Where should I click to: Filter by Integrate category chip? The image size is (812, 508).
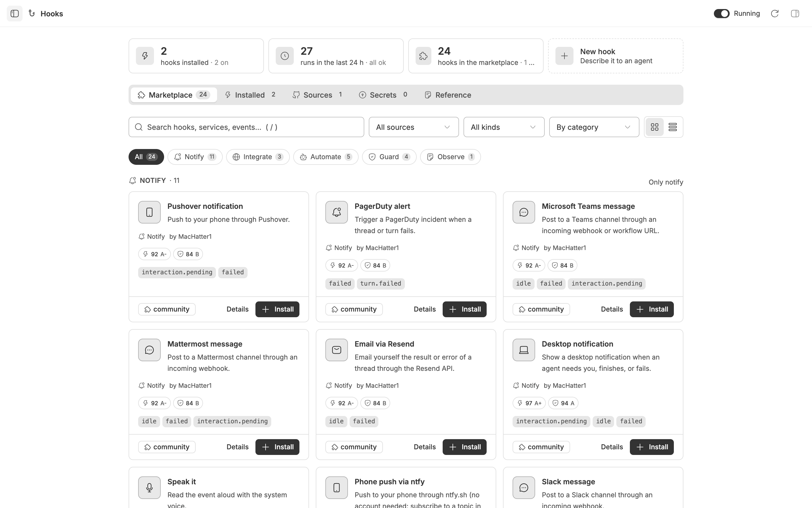point(258,157)
